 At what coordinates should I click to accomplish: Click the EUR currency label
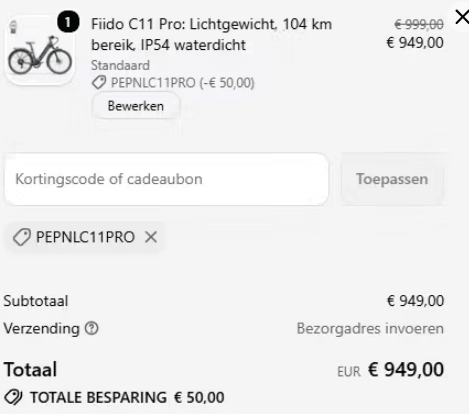349,371
